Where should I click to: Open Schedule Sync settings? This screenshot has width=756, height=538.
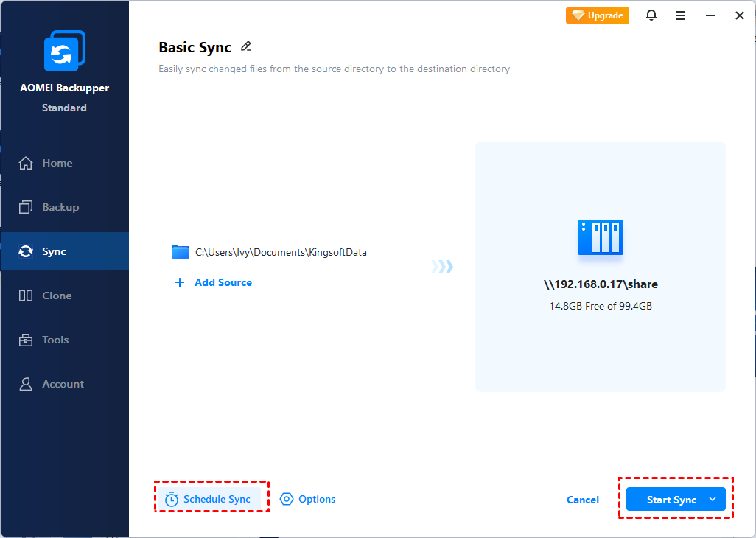(x=210, y=499)
